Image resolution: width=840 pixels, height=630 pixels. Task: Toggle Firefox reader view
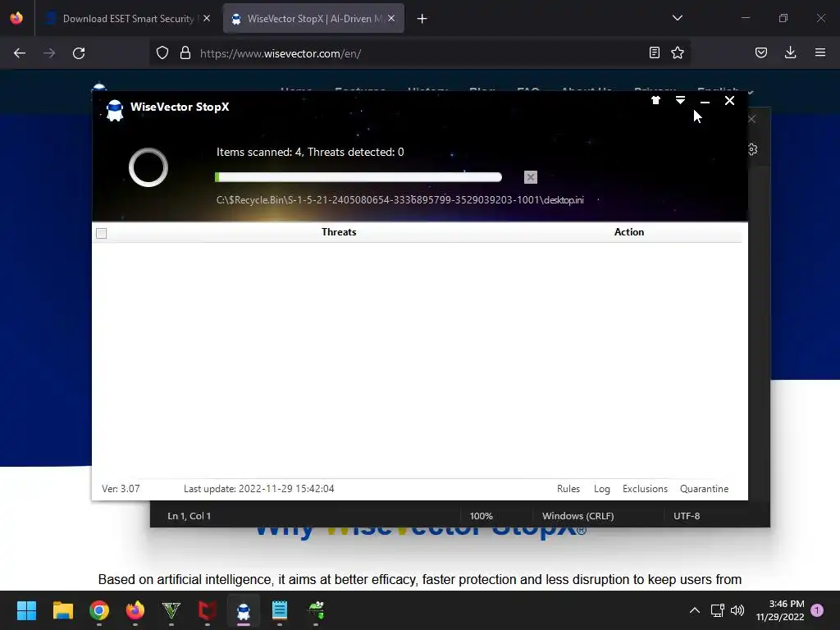654,52
